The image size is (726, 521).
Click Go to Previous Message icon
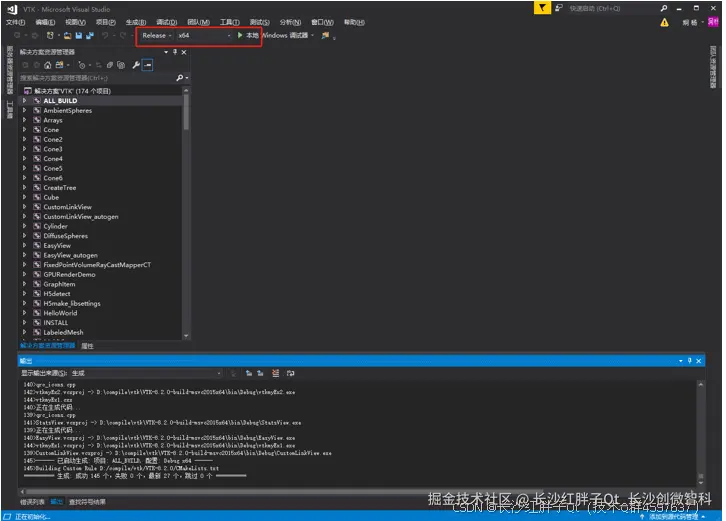coord(249,373)
